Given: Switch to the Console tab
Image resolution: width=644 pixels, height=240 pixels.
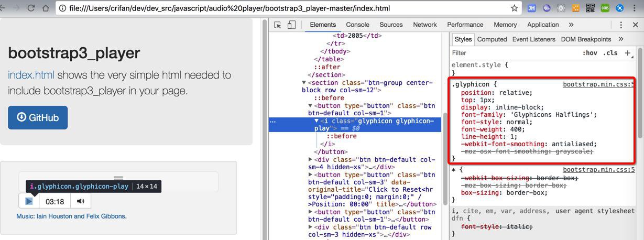Looking at the screenshot, I should click(x=357, y=25).
